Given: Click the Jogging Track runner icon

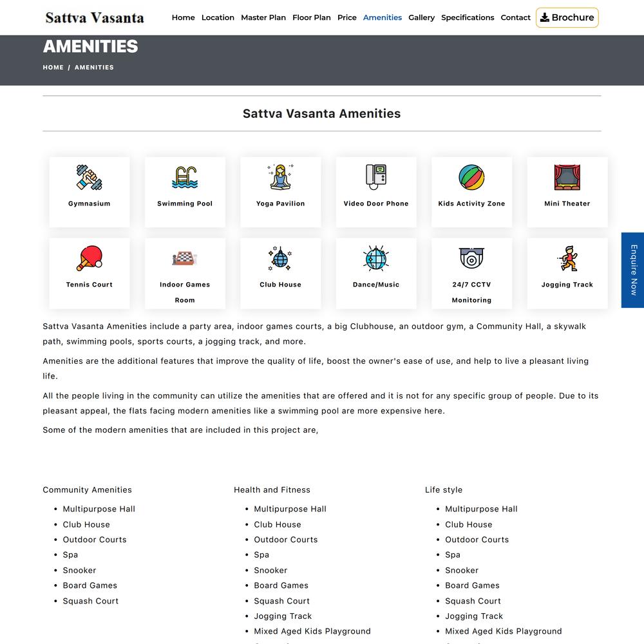Looking at the screenshot, I should point(567,258).
